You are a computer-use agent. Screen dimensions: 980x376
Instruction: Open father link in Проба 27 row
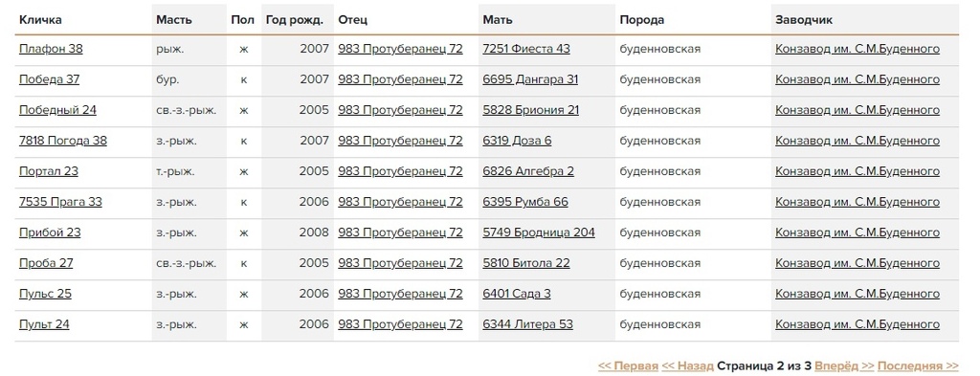[400, 263]
